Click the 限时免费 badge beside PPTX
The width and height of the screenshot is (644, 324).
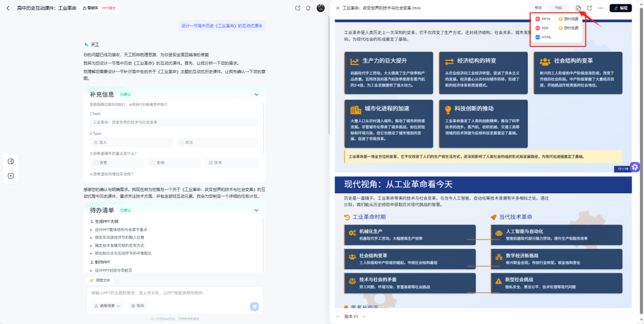tap(568, 19)
